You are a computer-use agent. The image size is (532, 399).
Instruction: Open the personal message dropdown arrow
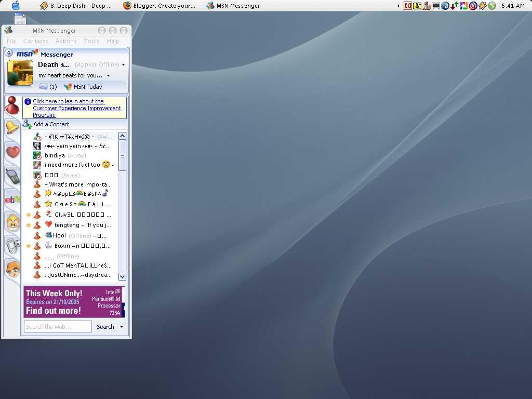(x=108, y=75)
